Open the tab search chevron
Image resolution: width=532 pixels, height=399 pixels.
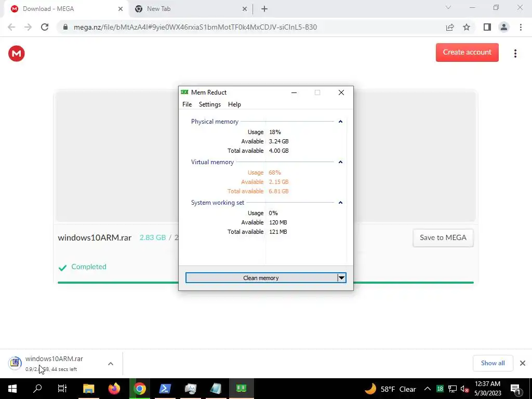(x=448, y=7)
